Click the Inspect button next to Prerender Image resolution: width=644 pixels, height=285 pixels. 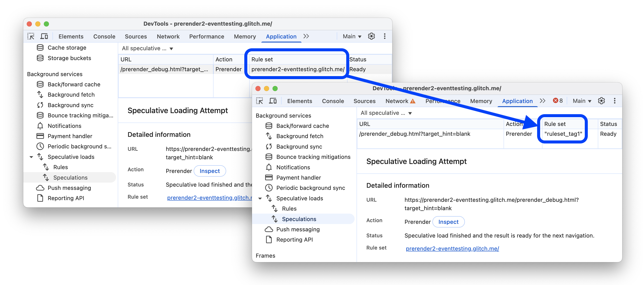[448, 222]
